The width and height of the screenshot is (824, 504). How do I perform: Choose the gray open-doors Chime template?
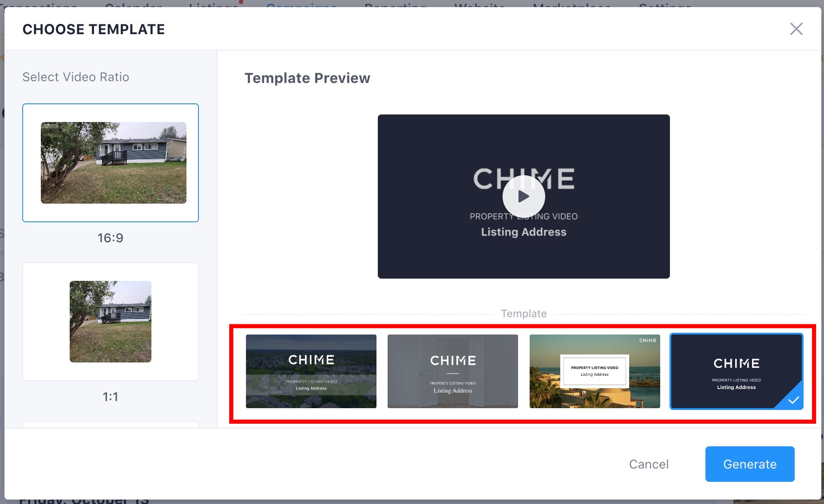point(452,371)
